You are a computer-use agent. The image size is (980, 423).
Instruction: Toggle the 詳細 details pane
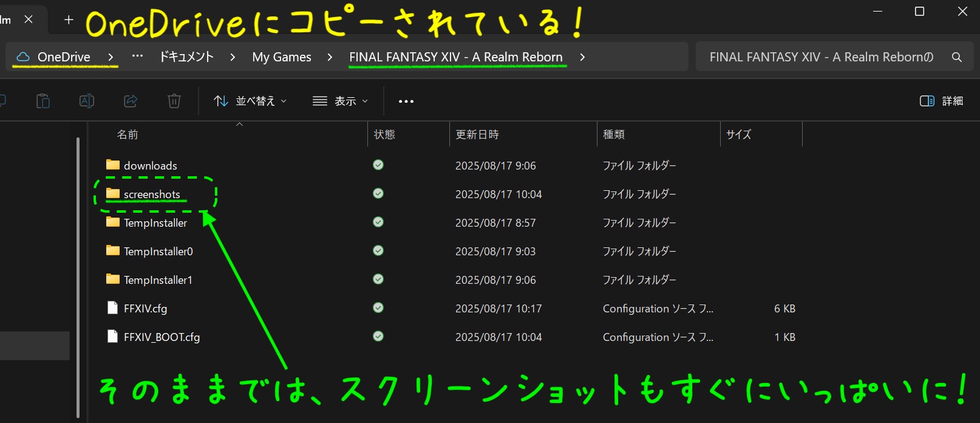[942, 101]
